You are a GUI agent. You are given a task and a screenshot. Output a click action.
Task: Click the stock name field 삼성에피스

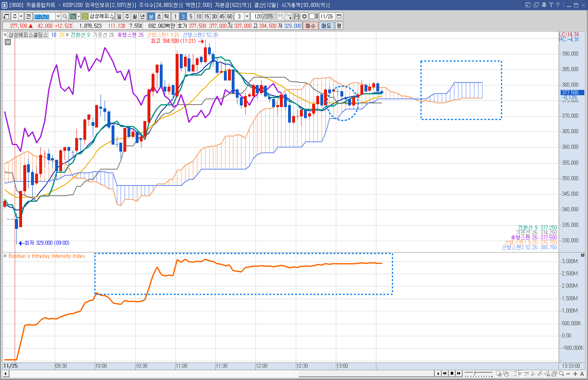tap(101, 16)
